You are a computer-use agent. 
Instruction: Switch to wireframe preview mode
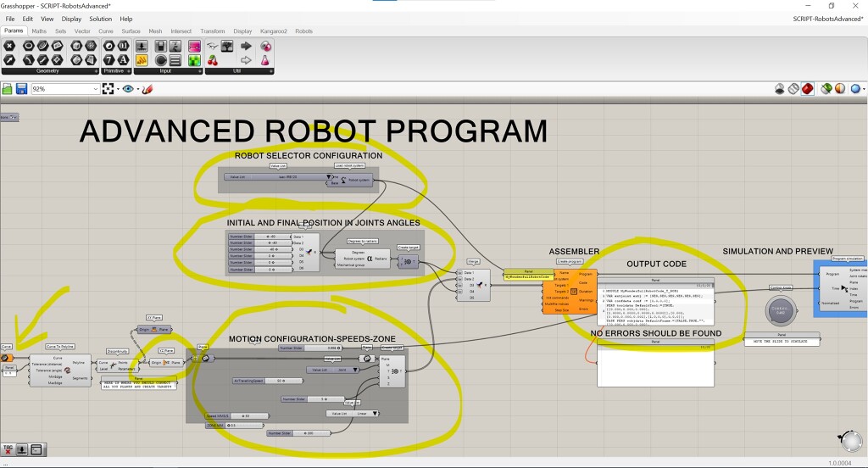point(793,89)
